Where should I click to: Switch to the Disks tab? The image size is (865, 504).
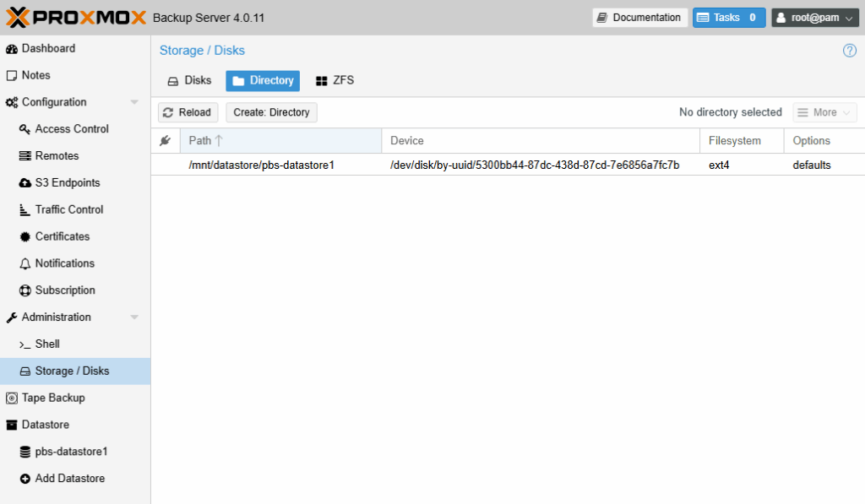189,81
